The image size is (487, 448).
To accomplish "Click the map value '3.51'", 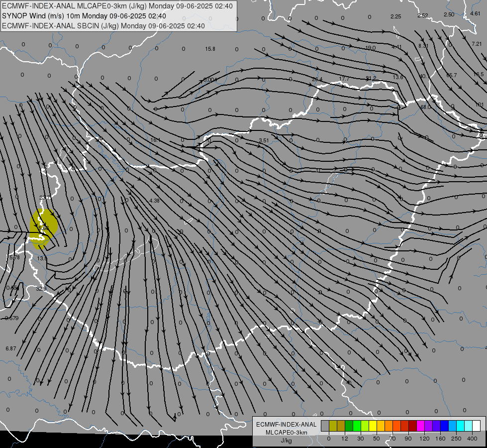I will [264, 140].
